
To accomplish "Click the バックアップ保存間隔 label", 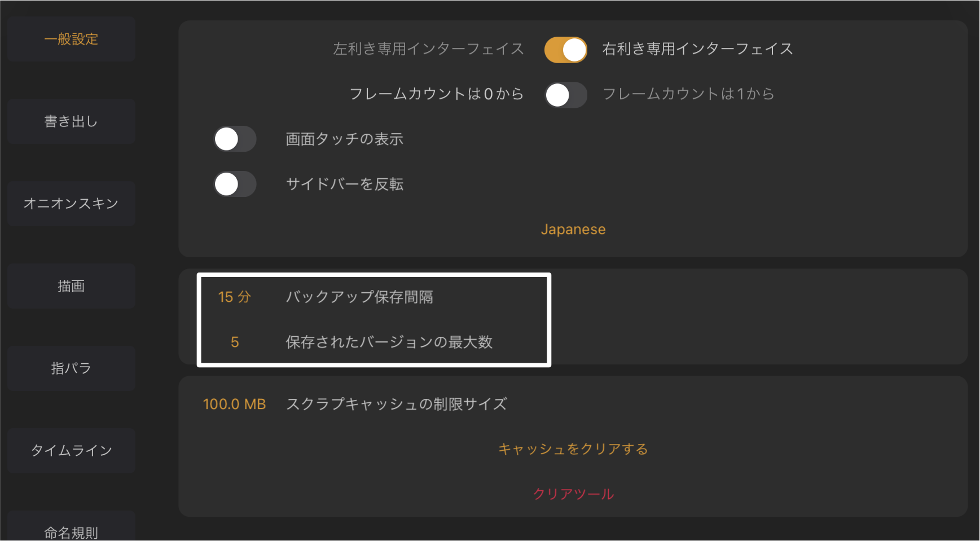I will point(359,297).
